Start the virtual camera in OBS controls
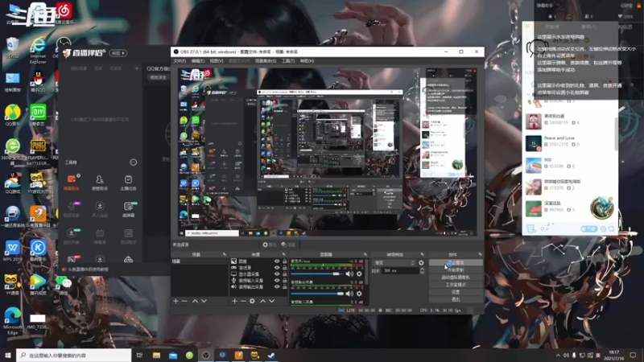Viewport: 644px width, 362px height. click(x=456, y=278)
